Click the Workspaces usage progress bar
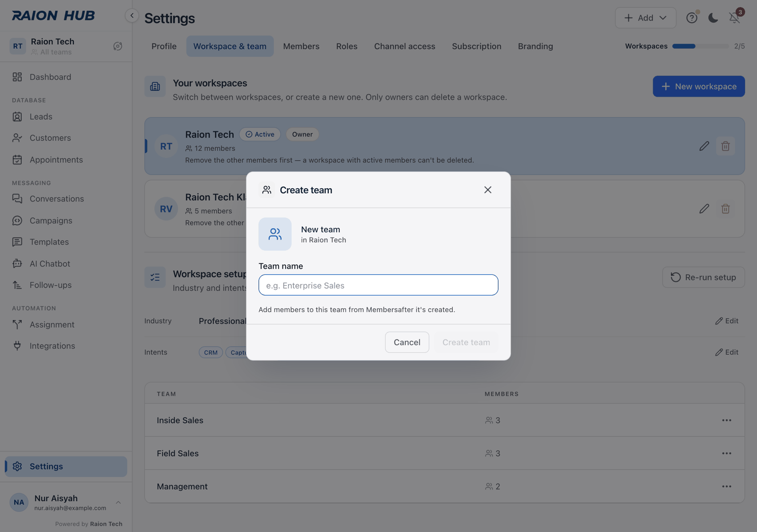Viewport: 757px width, 532px height. (701, 46)
